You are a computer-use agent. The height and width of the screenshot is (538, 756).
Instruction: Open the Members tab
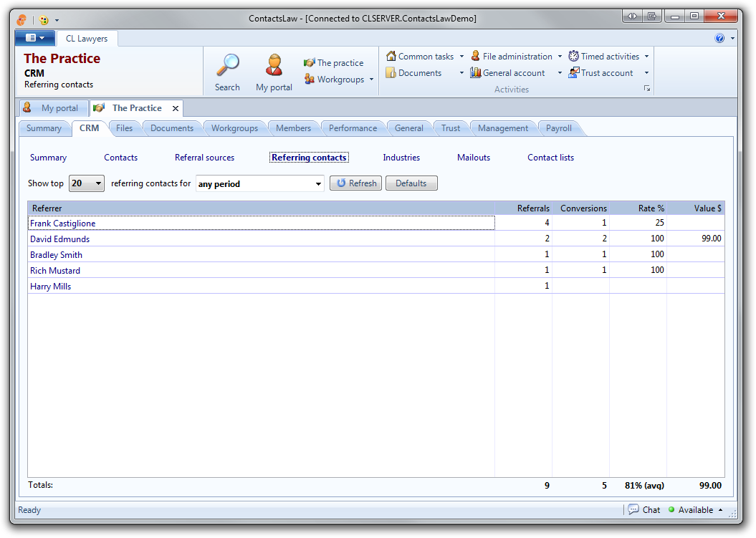tap(294, 128)
